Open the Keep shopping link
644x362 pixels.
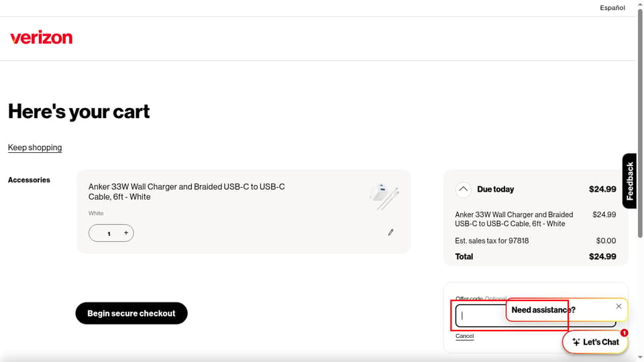[x=35, y=147]
